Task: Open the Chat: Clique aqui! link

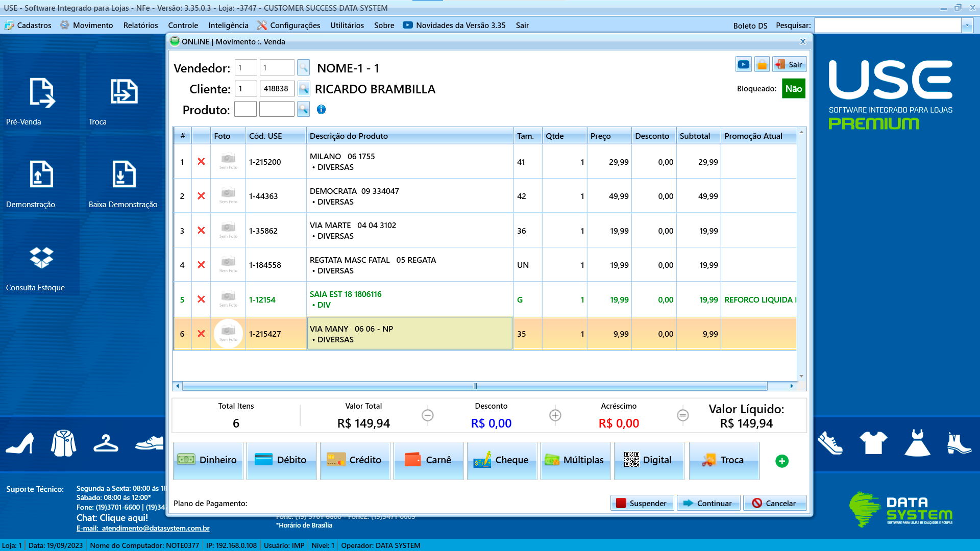Action: pyautogui.click(x=112, y=518)
